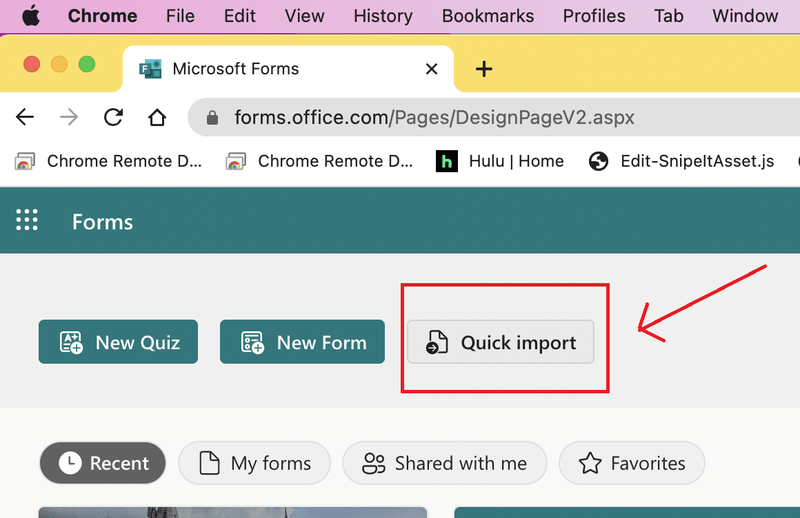Image resolution: width=800 pixels, height=518 pixels.
Task: Open the History menu
Action: click(383, 16)
